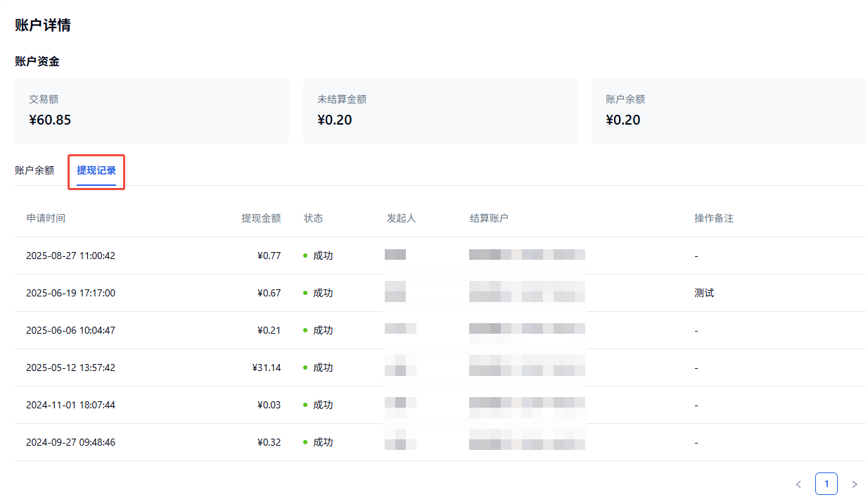Go to the next page arrow
This screenshot has height=502, width=868.
click(855, 484)
